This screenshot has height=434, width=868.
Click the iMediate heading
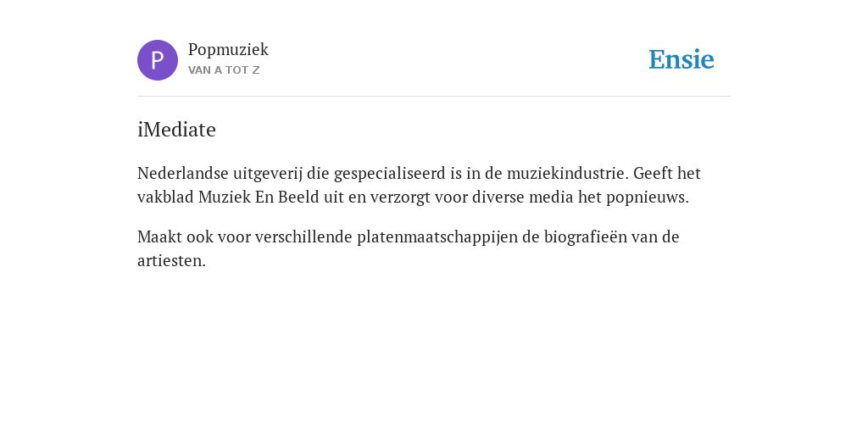click(x=176, y=130)
